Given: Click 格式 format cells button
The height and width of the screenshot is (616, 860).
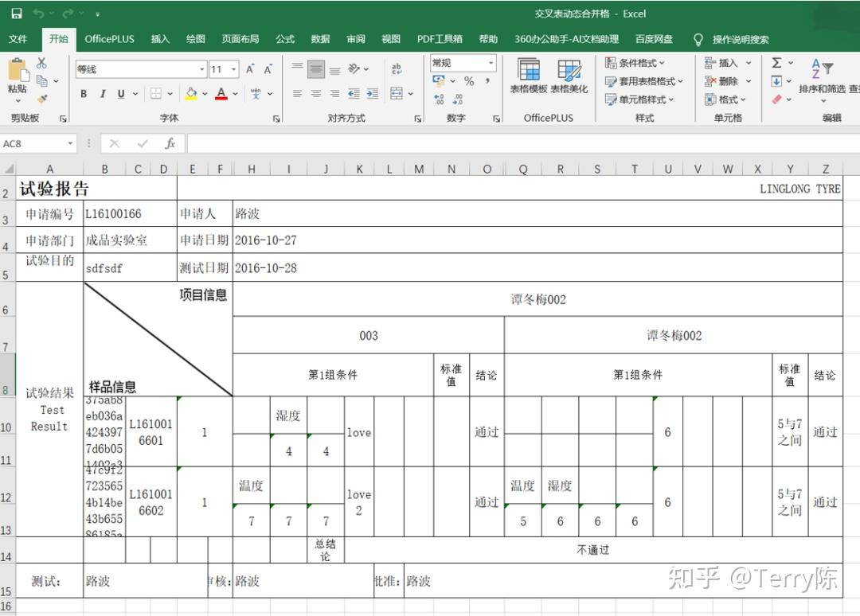Looking at the screenshot, I should [725, 99].
